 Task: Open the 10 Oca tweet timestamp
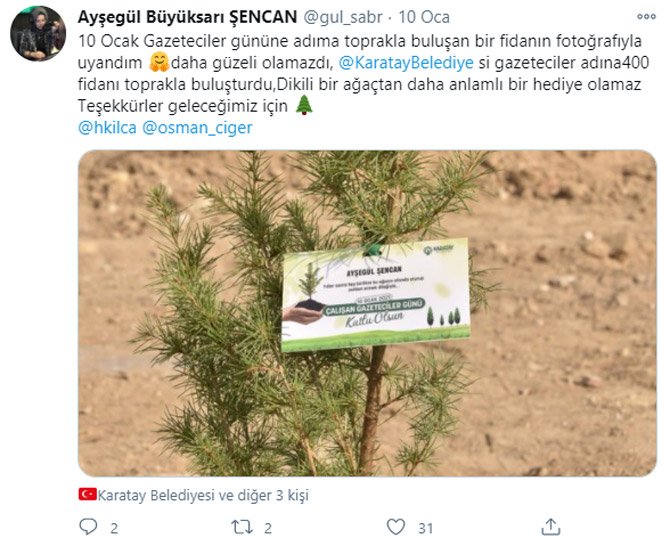click(x=424, y=17)
